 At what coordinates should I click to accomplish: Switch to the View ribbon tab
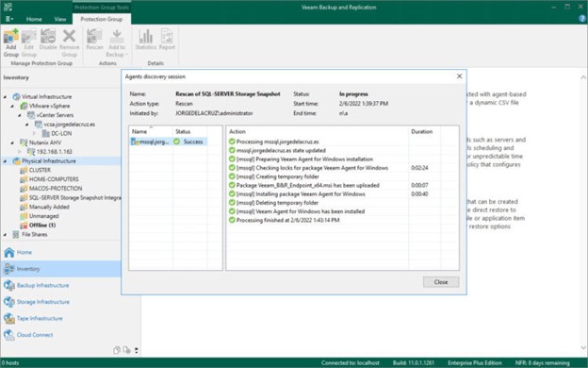(x=60, y=19)
